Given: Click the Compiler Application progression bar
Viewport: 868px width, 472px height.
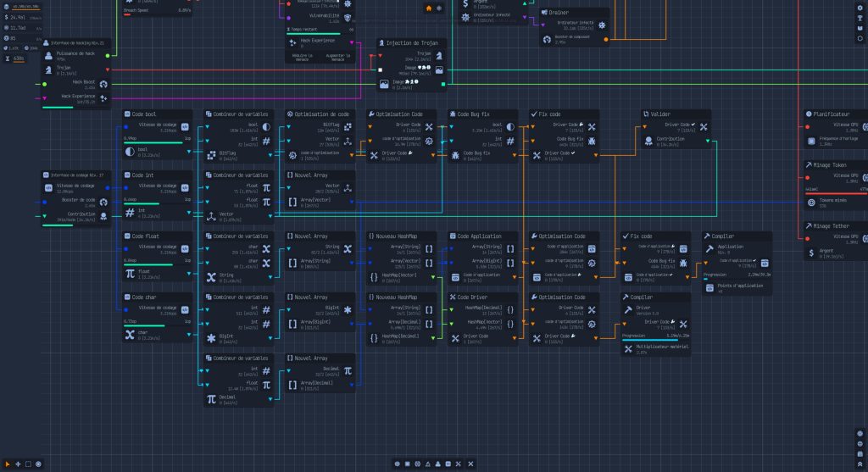Looking at the screenshot, I should click(x=737, y=279).
